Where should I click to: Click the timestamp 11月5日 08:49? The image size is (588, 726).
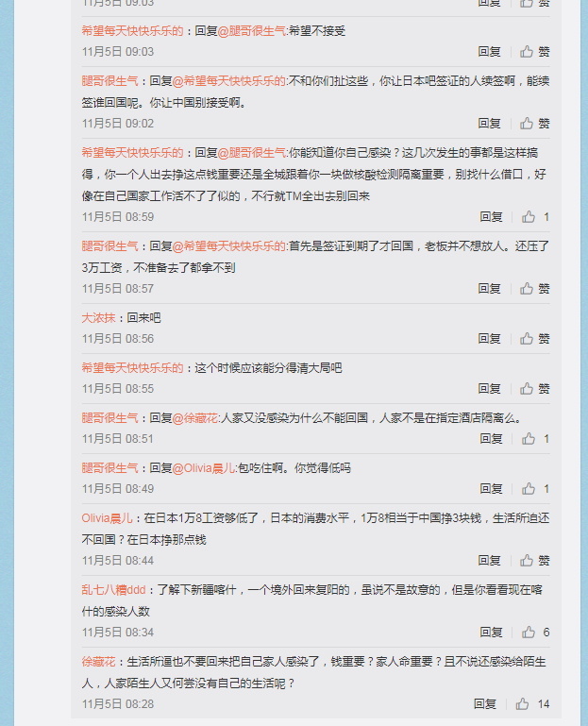pyautogui.click(x=118, y=488)
